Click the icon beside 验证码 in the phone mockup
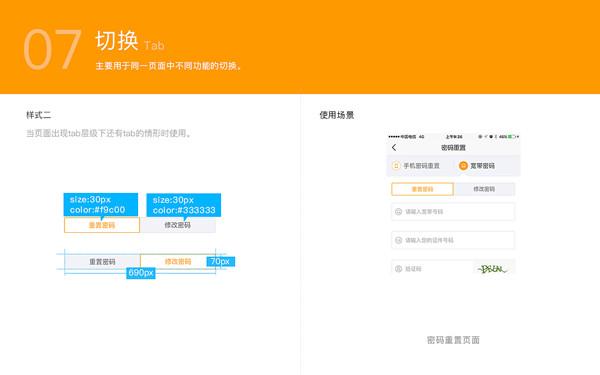 (x=398, y=269)
